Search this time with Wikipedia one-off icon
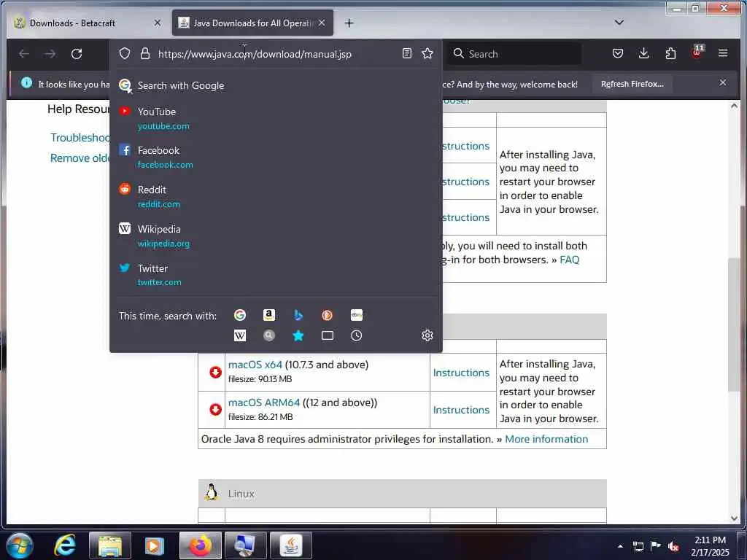Screen dimensions: 747x560 pos(240,335)
